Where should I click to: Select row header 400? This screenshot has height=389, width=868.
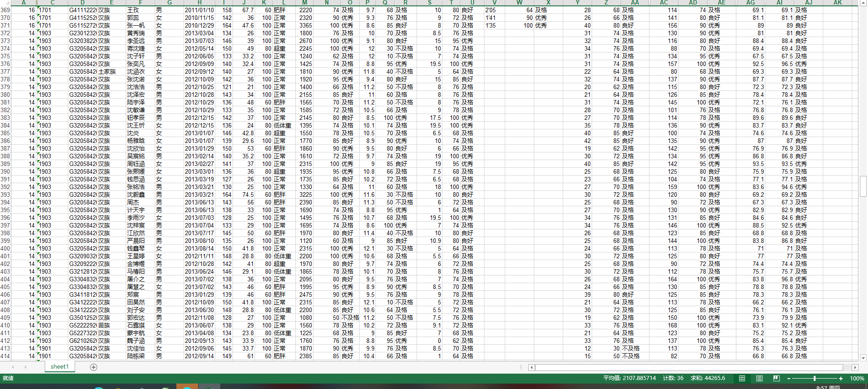click(5, 248)
